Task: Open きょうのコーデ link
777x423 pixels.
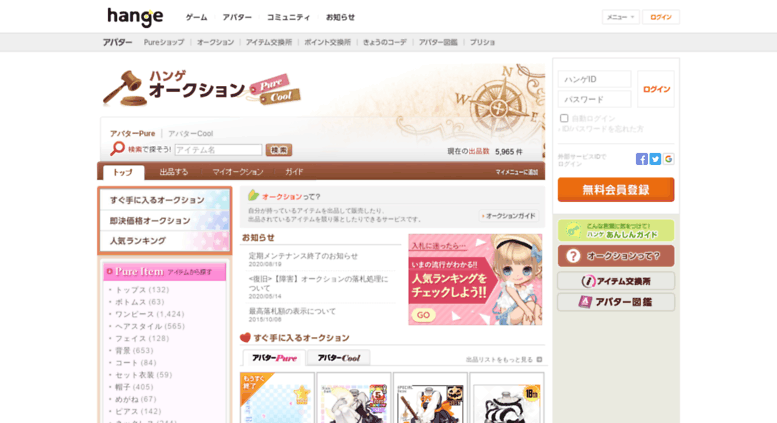Action: pos(385,43)
